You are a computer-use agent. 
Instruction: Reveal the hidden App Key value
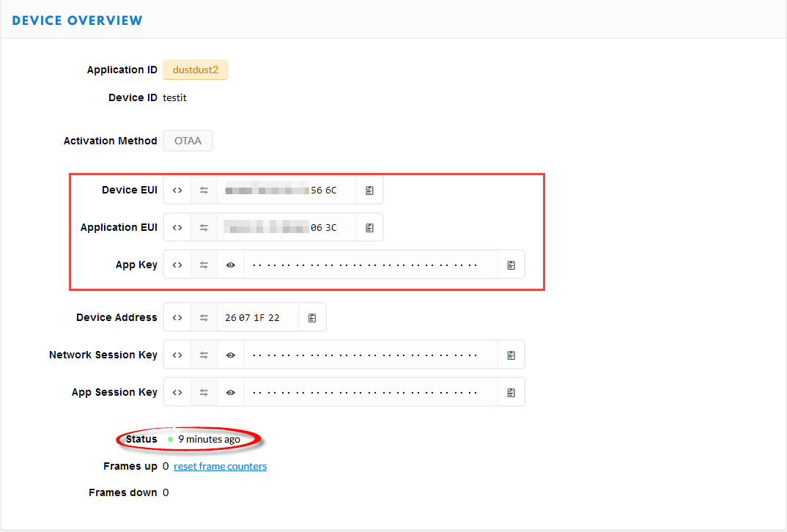[x=230, y=264]
